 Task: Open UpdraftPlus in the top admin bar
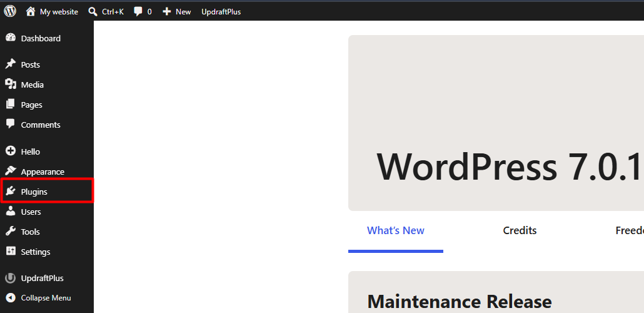click(x=221, y=12)
